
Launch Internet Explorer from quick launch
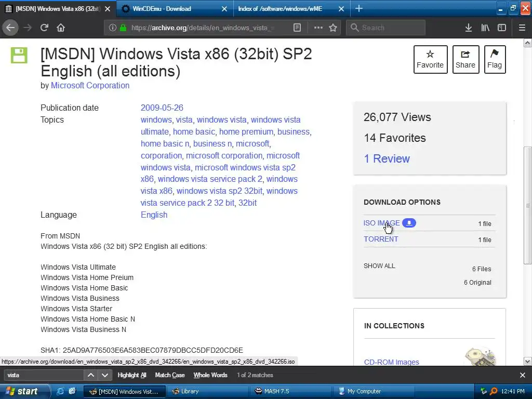tap(60, 391)
